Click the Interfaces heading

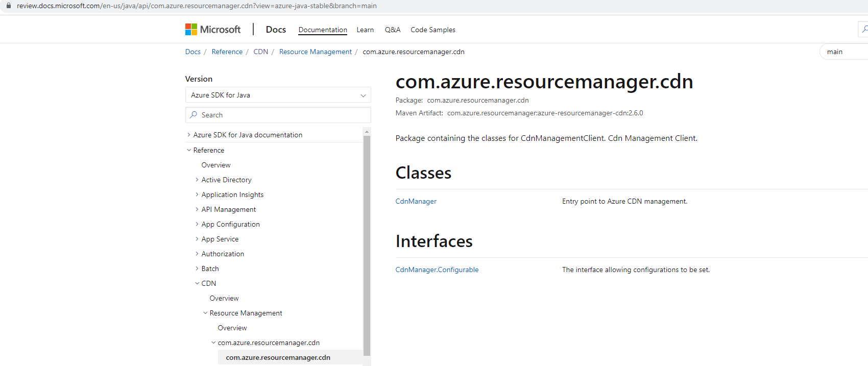(434, 241)
